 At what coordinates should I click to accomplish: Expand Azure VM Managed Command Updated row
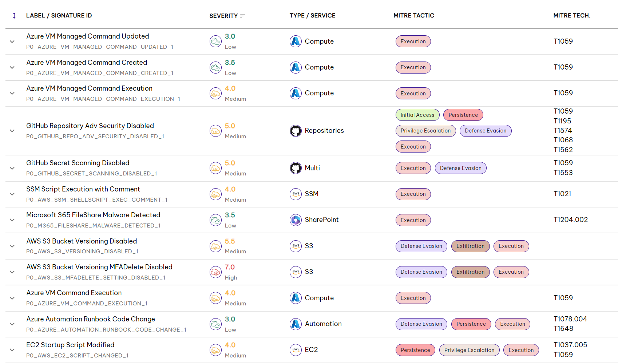pos(12,41)
